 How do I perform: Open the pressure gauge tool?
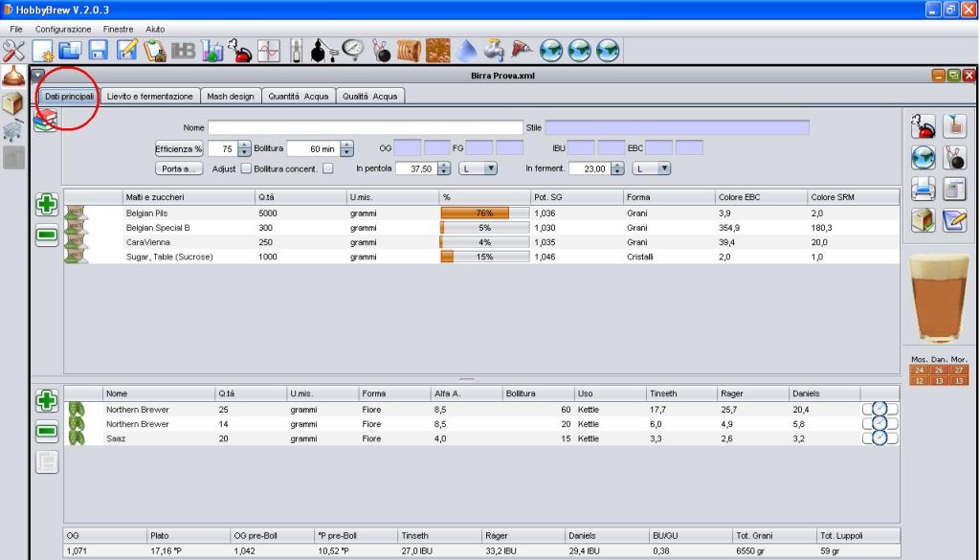click(x=353, y=50)
